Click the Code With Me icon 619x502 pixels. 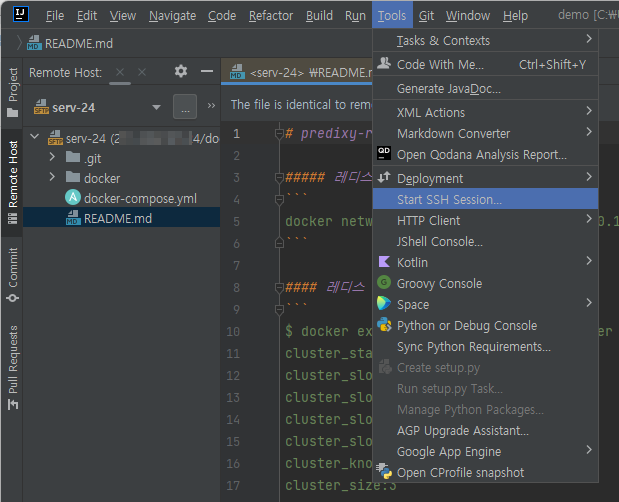(384, 64)
